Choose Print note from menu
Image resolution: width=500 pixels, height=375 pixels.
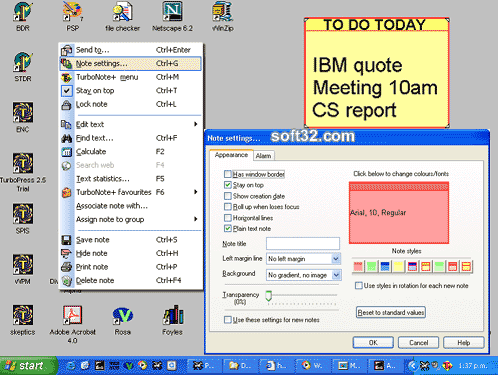[131, 267]
